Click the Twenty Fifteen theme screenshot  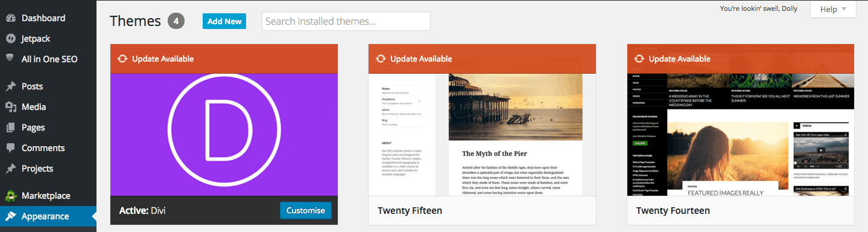pyautogui.click(x=482, y=135)
